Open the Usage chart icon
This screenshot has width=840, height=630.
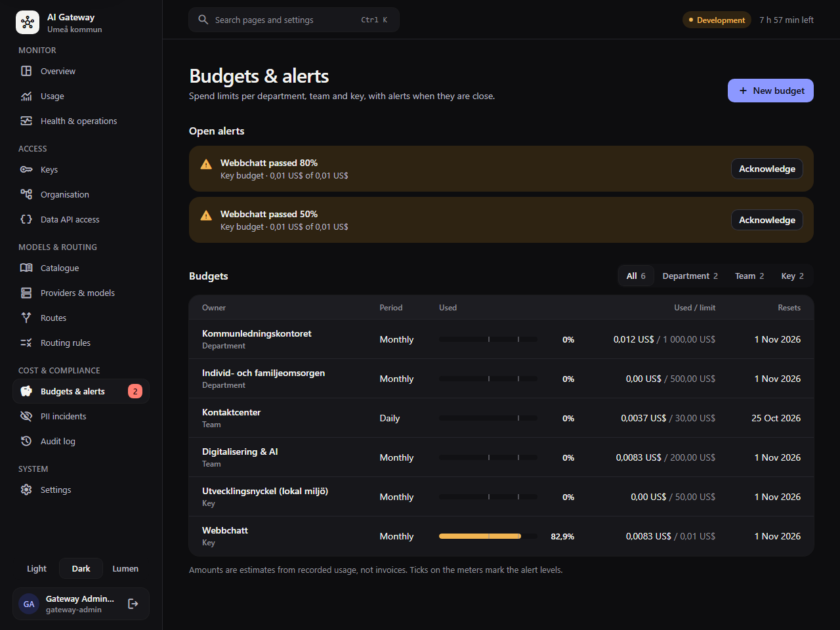pyautogui.click(x=26, y=96)
